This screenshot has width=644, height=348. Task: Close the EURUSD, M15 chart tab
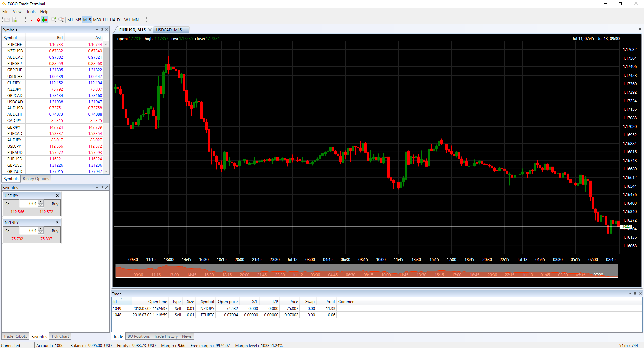pyautogui.click(x=150, y=30)
